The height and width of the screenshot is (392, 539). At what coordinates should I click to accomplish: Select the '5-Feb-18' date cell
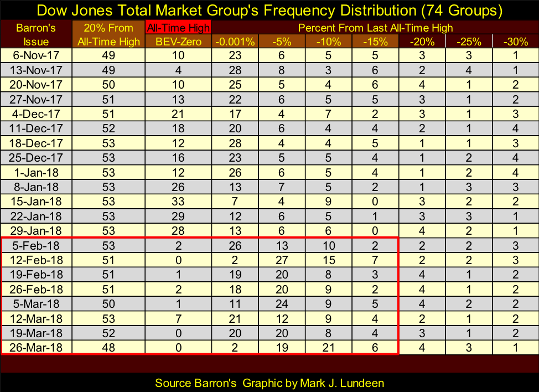click(36, 245)
